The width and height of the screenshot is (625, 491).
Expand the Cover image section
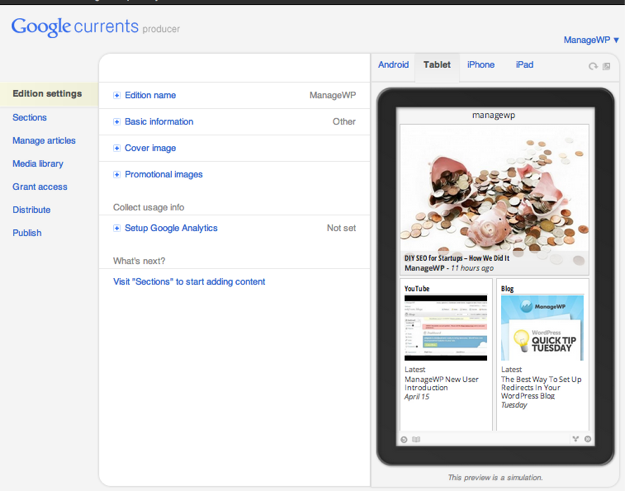[149, 148]
